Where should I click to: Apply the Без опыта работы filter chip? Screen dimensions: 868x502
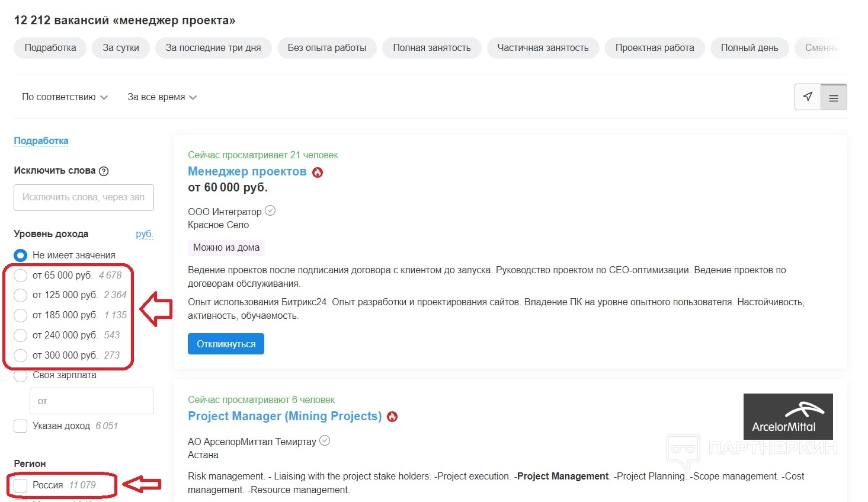pyautogui.click(x=326, y=48)
